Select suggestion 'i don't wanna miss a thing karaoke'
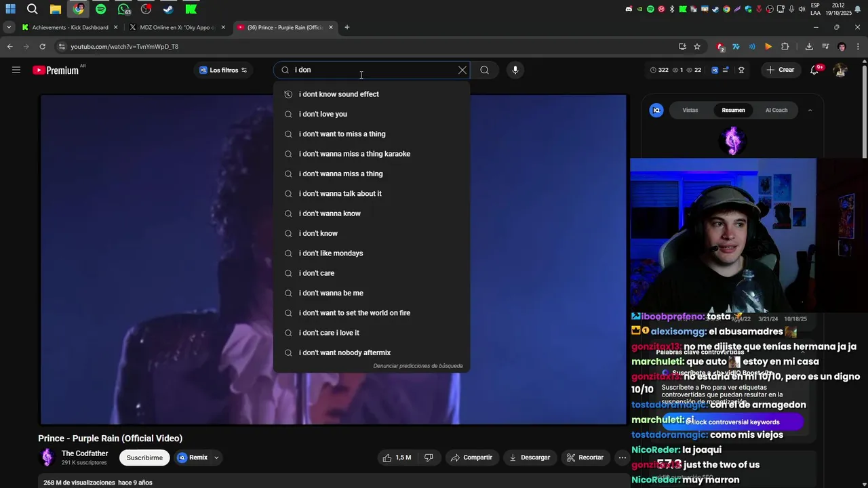This screenshot has width=868, height=488. click(x=372, y=154)
